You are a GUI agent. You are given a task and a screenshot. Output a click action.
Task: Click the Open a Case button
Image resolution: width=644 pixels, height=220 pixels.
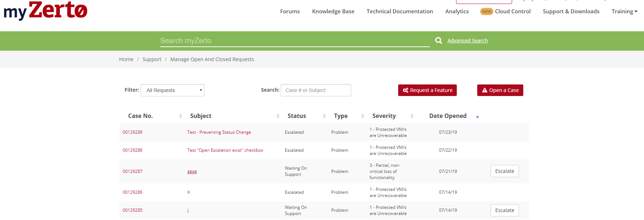coord(500,90)
